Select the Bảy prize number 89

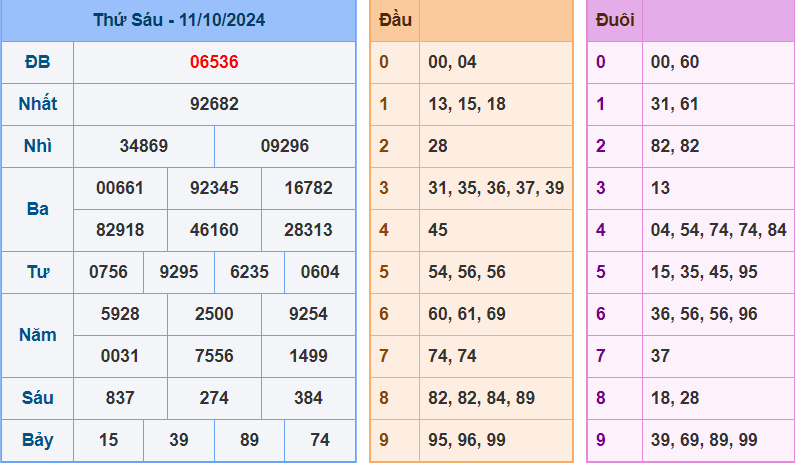point(249,440)
